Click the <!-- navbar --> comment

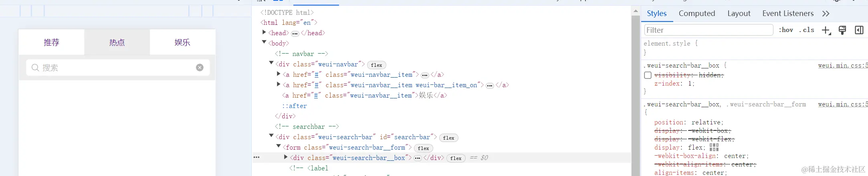(x=301, y=54)
